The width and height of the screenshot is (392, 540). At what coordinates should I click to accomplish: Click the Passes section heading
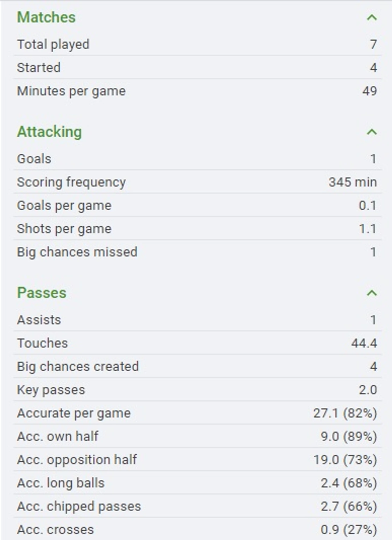pyautogui.click(x=42, y=292)
